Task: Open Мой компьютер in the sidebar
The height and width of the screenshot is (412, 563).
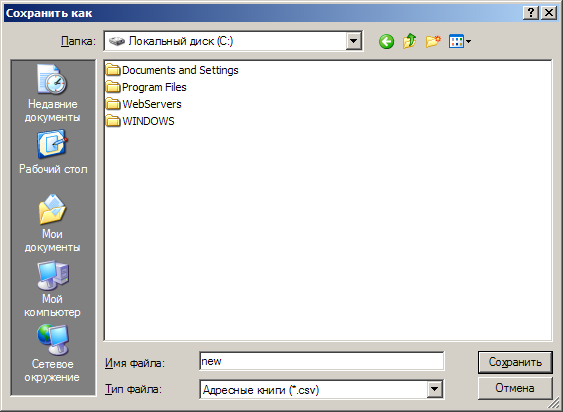Action: 52,290
